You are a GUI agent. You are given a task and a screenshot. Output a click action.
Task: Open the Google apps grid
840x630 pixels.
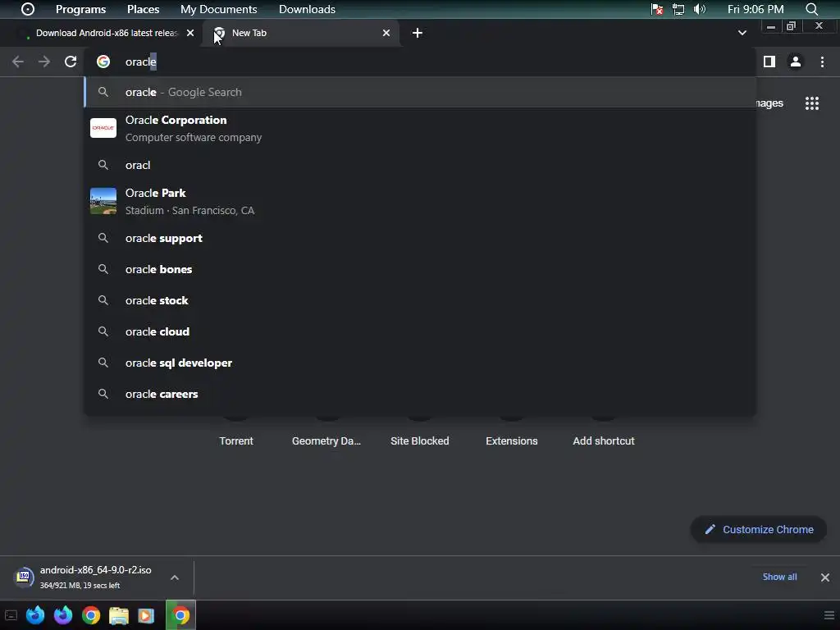(x=812, y=103)
